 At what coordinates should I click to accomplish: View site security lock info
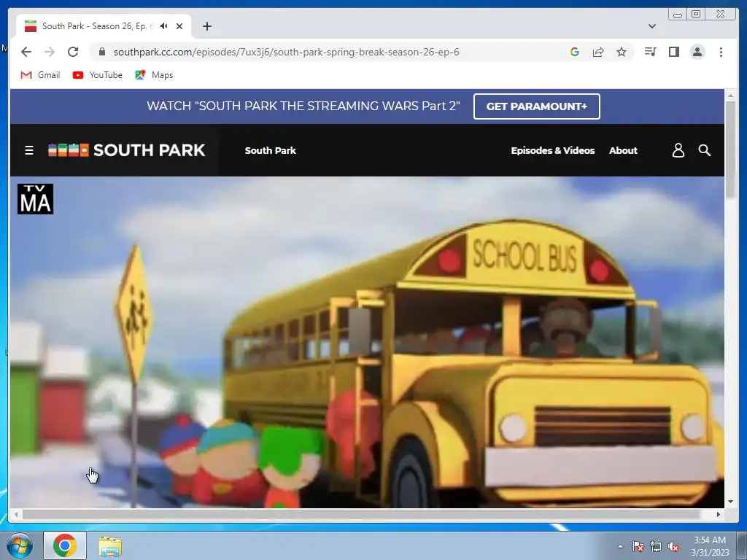pos(101,52)
